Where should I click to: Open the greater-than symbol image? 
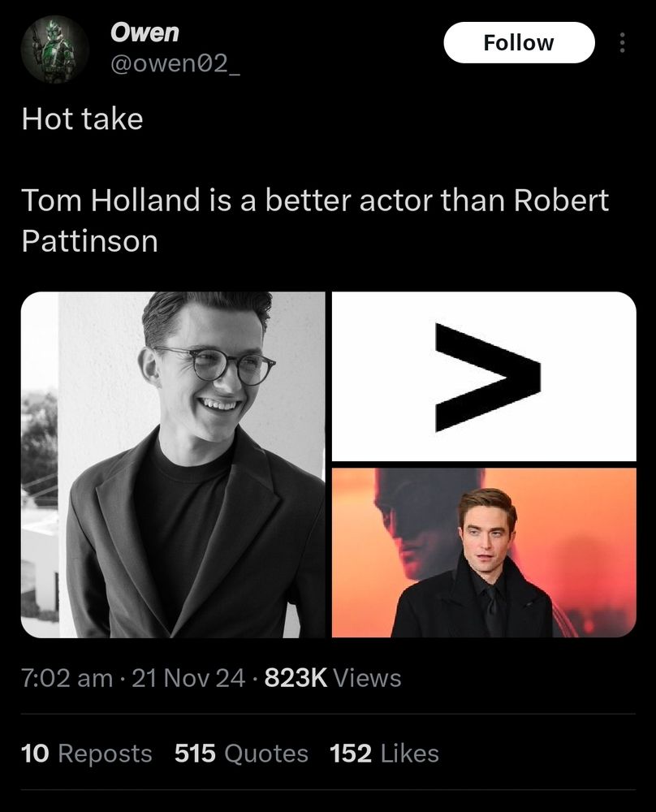[484, 376]
